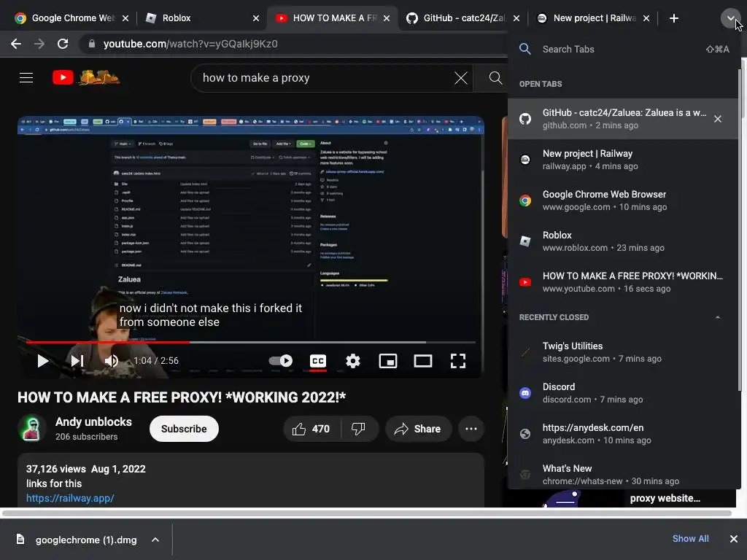Close the New project Railway tab

click(x=646, y=18)
